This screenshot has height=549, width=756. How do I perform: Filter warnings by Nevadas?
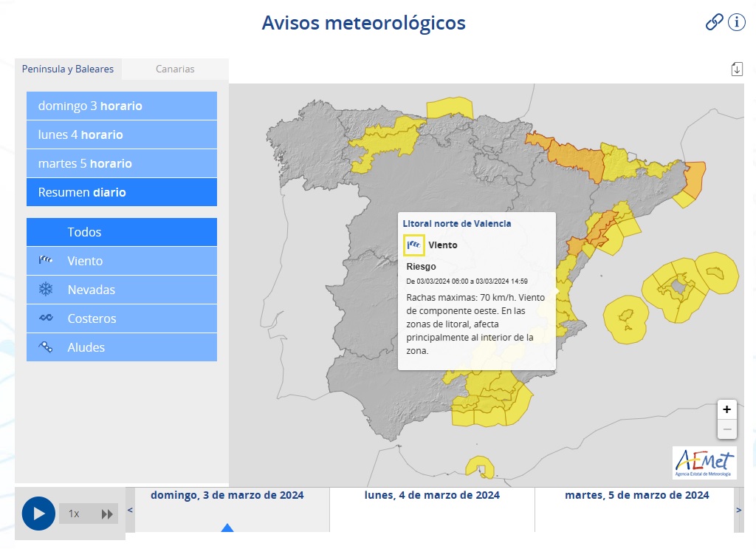[x=122, y=290]
